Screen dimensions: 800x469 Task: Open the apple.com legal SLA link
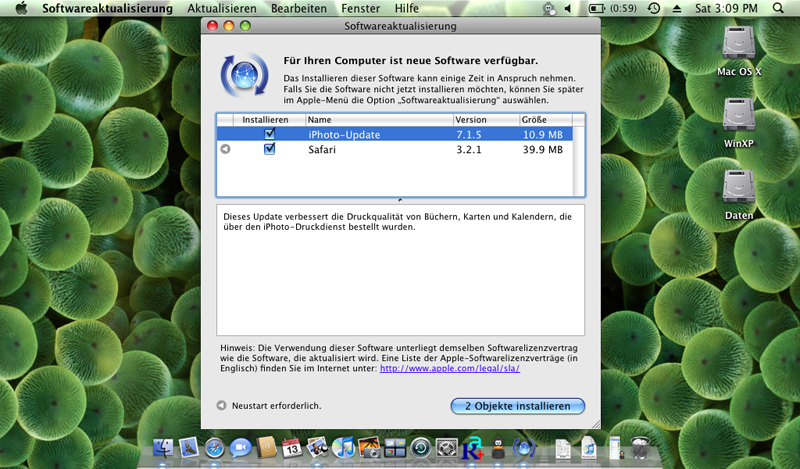tap(449, 368)
